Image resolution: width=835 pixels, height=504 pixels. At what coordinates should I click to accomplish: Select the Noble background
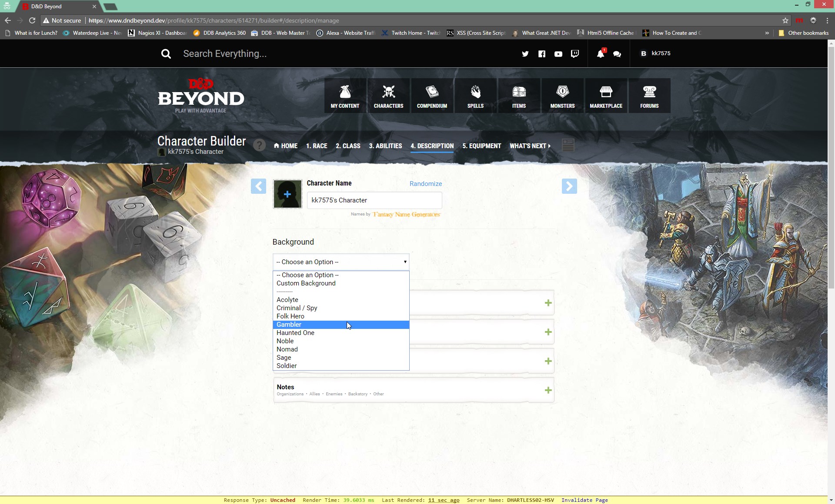[x=341, y=341]
